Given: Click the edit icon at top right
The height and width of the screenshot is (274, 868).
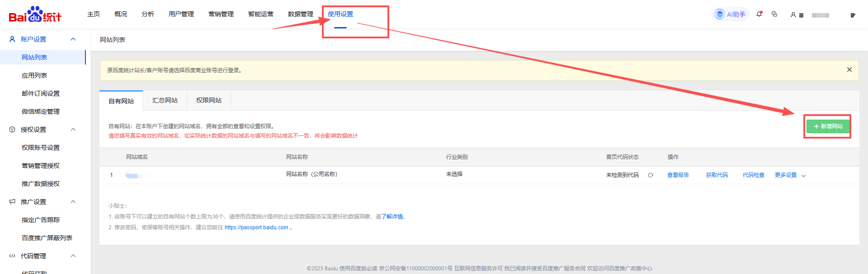Looking at the screenshot, I should [x=853, y=15].
